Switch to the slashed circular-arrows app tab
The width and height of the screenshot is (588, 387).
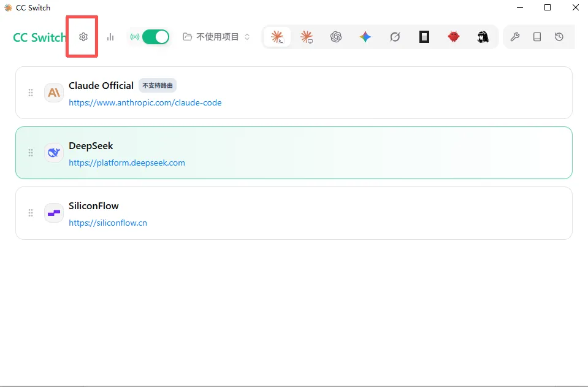click(395, 37)
